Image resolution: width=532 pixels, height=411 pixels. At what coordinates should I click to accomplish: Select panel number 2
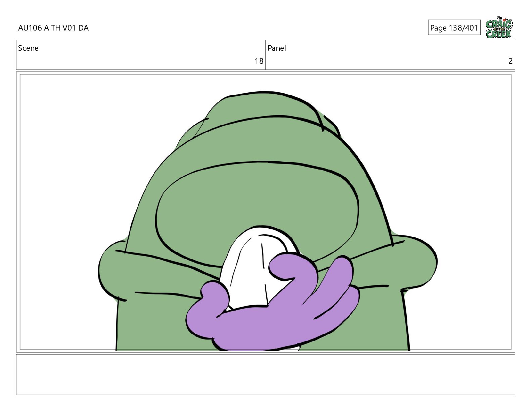coord(511,61)
